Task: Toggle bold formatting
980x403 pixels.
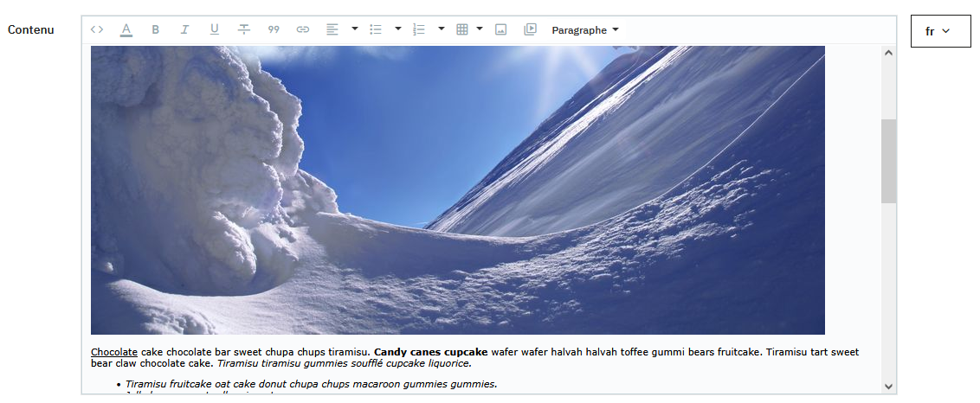Action: [156, 29]
